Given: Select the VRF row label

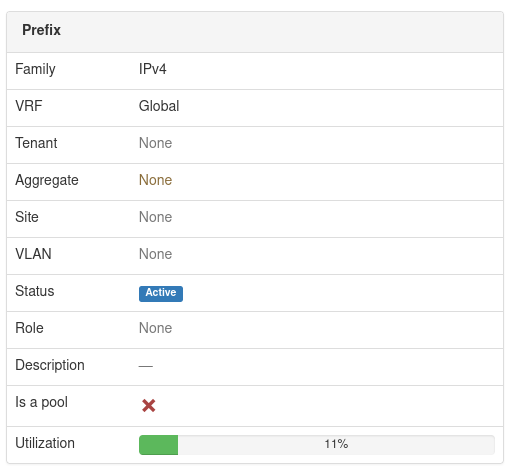Looking at the screenshot, I should pos(29,106).
